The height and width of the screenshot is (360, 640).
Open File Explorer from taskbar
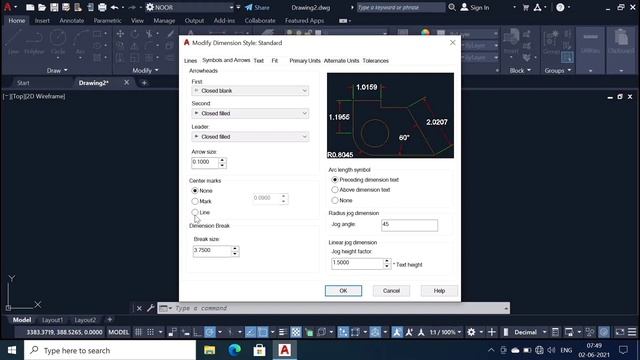209,350
